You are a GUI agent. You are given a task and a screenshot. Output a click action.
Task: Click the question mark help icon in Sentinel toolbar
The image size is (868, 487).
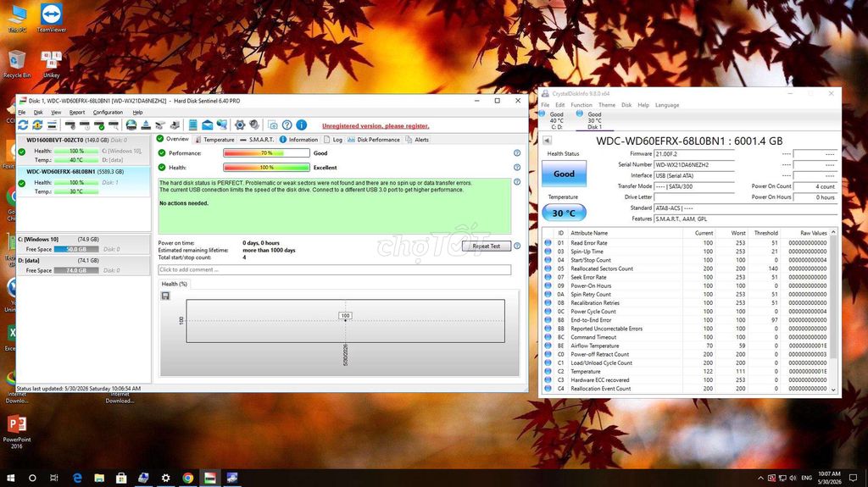click(x=287, y=125)
